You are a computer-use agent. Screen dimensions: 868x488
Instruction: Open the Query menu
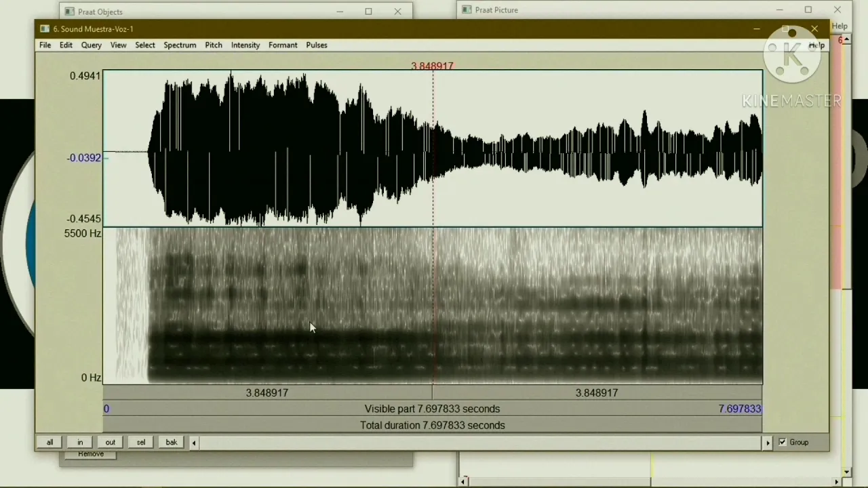coord(92,45)
